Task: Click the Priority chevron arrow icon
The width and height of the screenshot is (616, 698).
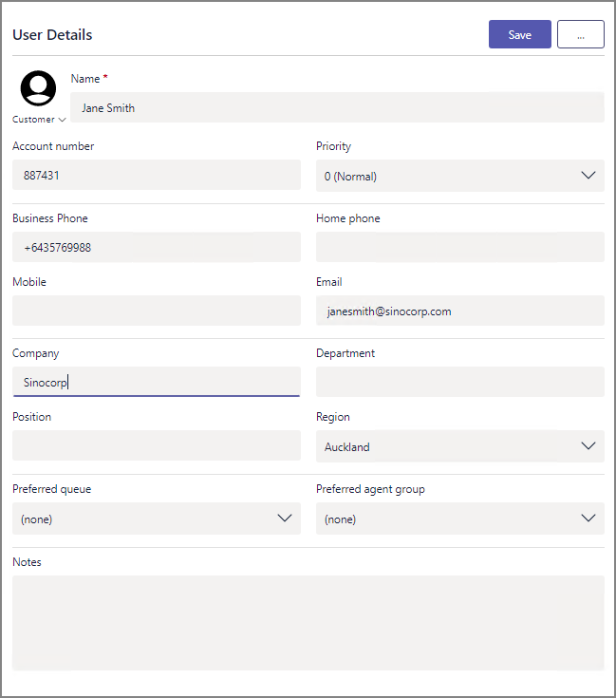Action: pyautogui.click(x=588, y=175)
